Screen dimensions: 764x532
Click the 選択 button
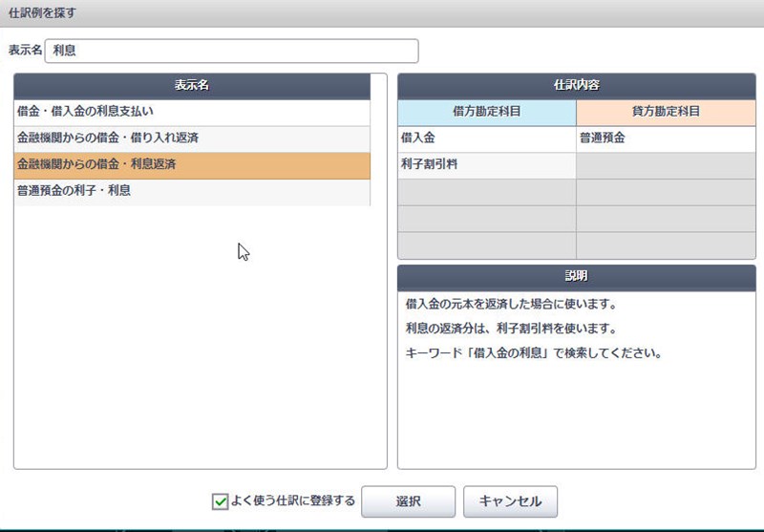pos(409,501)
